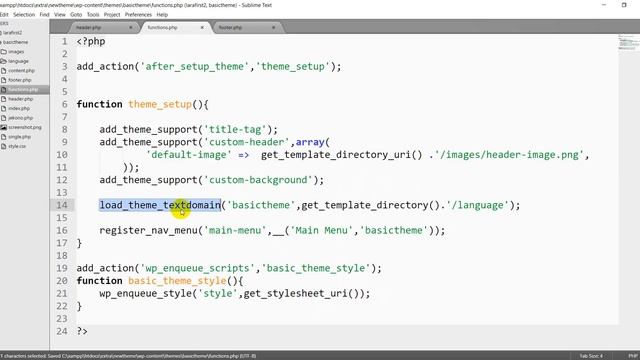The image size is (640, 360).
Task: Select the larafirst2 project folder
Action: pyautogui.click(x=12, y=33)
